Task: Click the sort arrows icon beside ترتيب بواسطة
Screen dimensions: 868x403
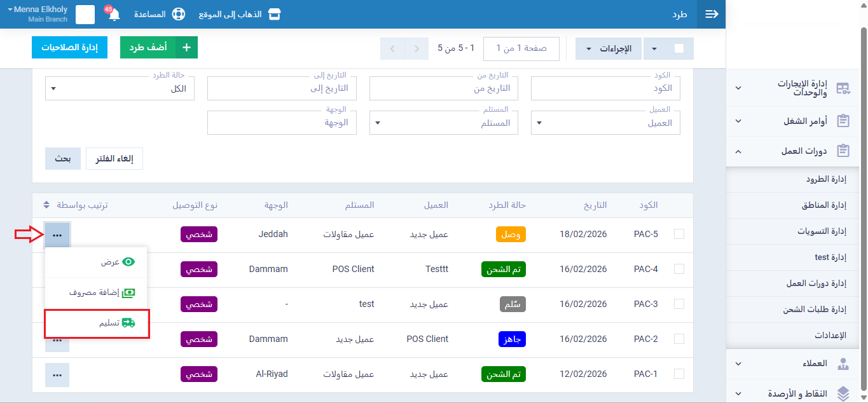Action: 46,205
